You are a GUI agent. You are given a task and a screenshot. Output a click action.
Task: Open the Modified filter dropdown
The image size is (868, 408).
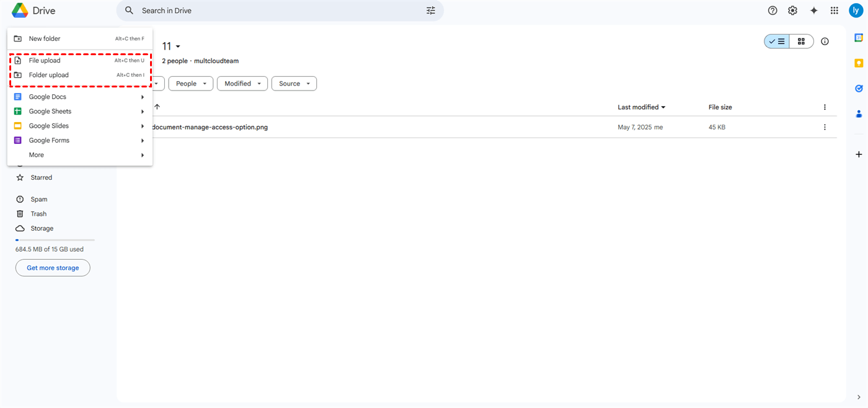coord(242,84)
